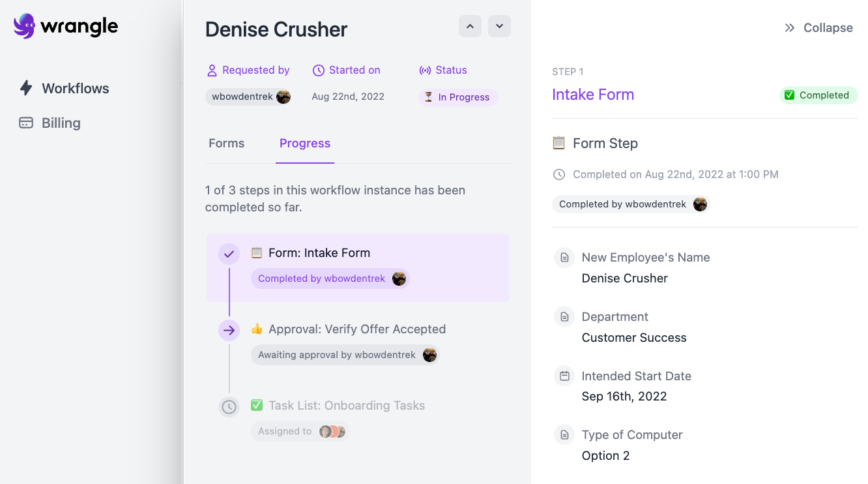This screenshot has width=868, height=484.
Task: Click the clock circle on Onboarding Tasks step
Action: [x=229, y=407]
